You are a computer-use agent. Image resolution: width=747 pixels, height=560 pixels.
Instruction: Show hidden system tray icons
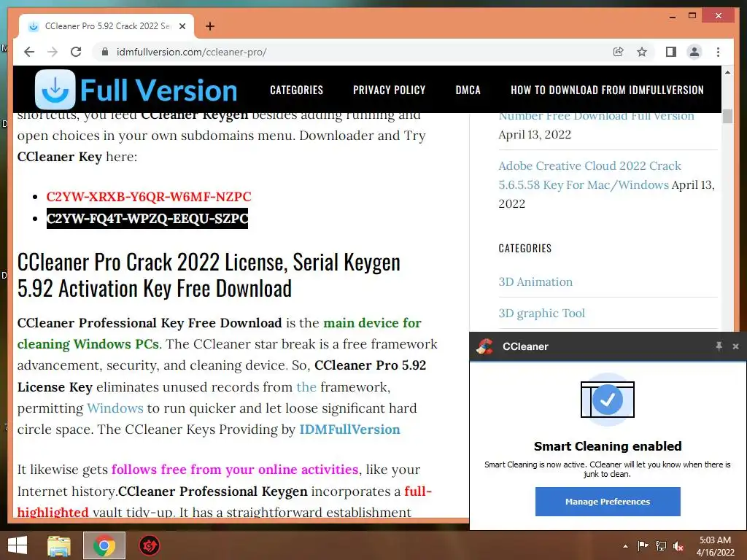point(625,546)
